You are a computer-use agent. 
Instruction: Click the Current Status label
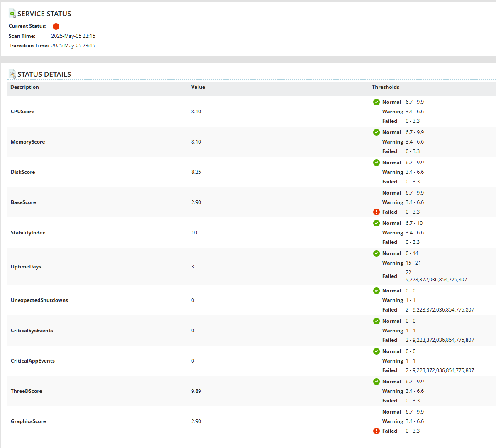(x=27, y=26)
